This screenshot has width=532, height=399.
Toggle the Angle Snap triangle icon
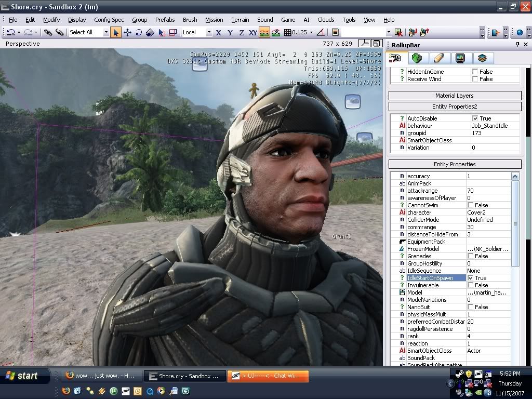pos(320,32)
